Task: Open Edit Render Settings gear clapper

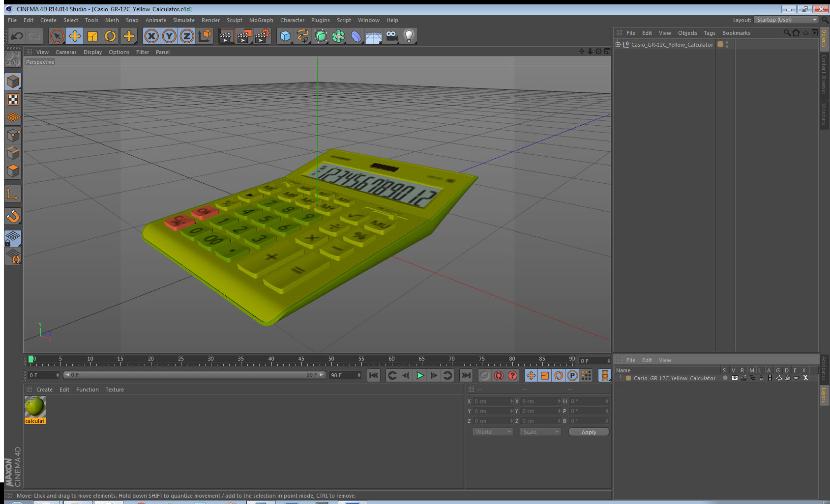Action: point(262,36)
